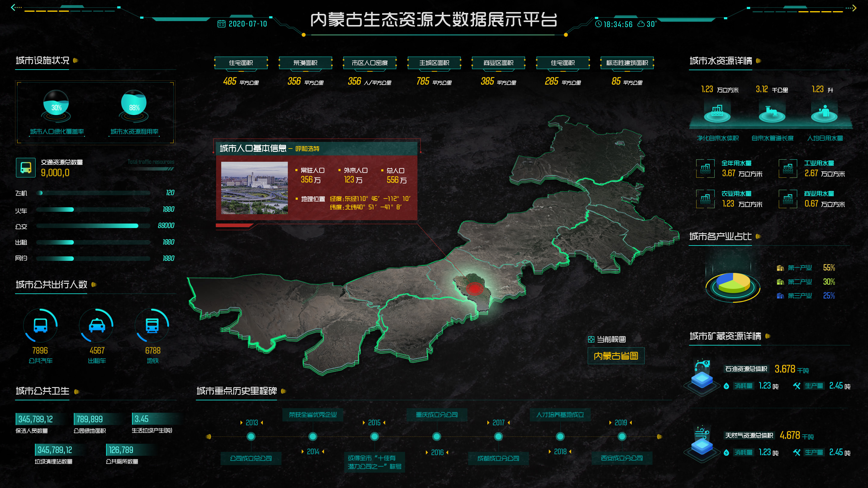Click the clock icon beside 18:34:56

coord(599,24)
